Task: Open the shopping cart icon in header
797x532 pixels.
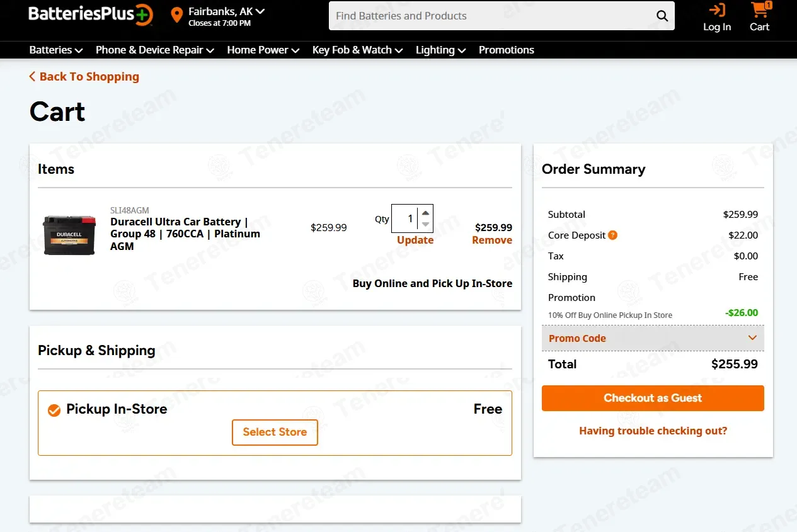Action: click(x=760, y=9)
